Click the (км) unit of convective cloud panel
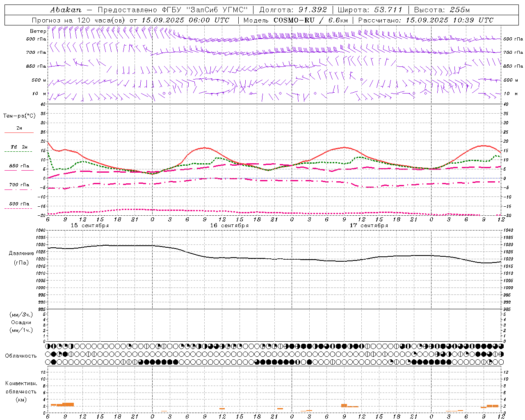Viewport: 525px width, 420px height. point(21,399)
